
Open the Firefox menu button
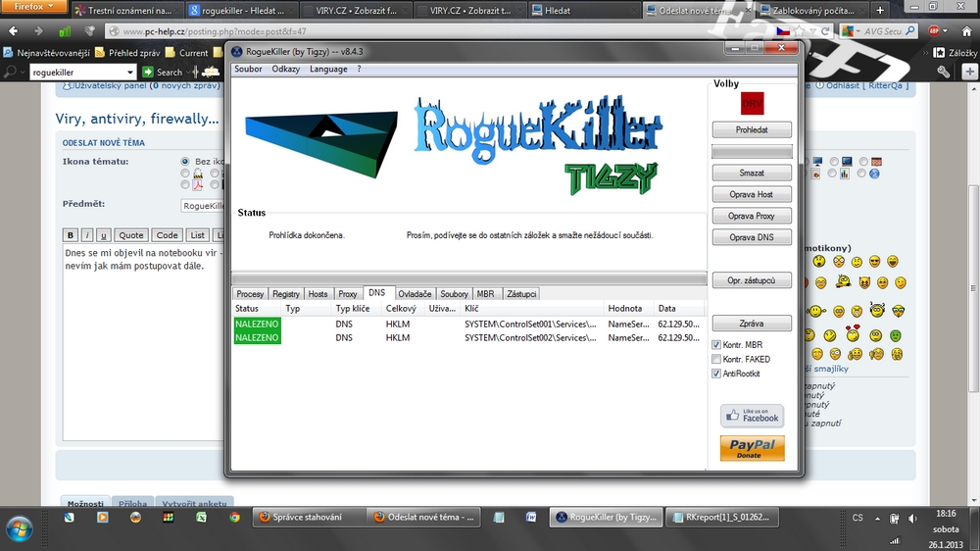(33, 6)
